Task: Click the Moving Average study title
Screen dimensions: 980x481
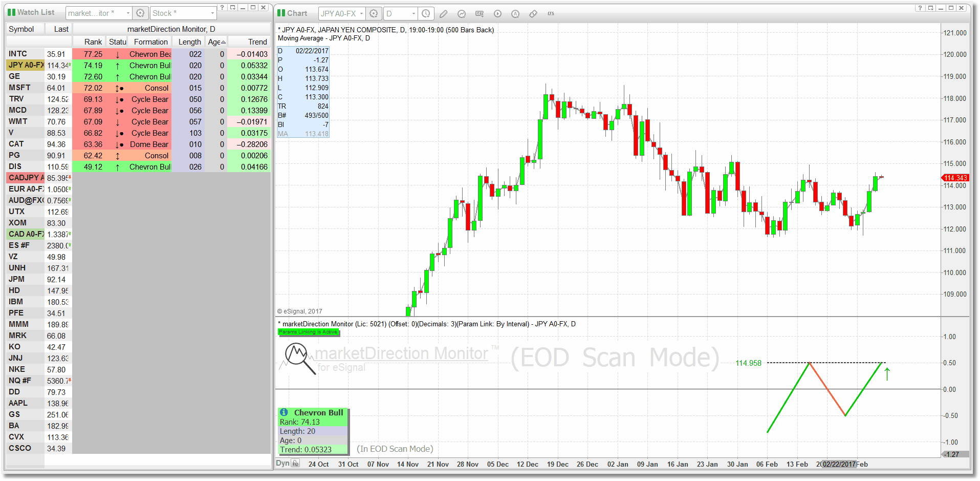Action: click(324, 38)
